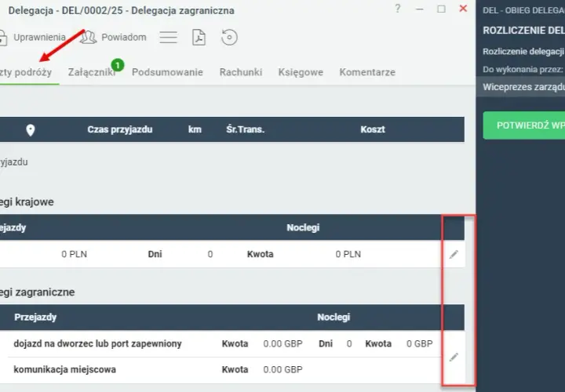Open the Uprawnienia permissions lock icon

[x=3, y=38]
